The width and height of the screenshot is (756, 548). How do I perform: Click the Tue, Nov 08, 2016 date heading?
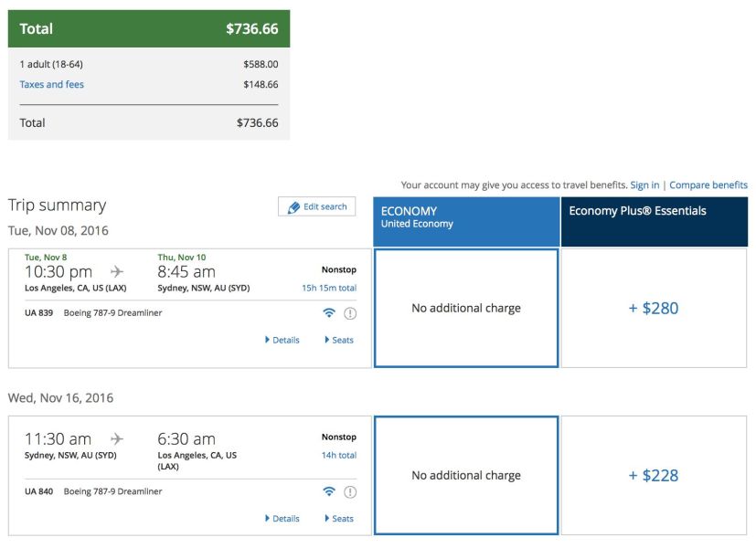click(x=59, y=231)
